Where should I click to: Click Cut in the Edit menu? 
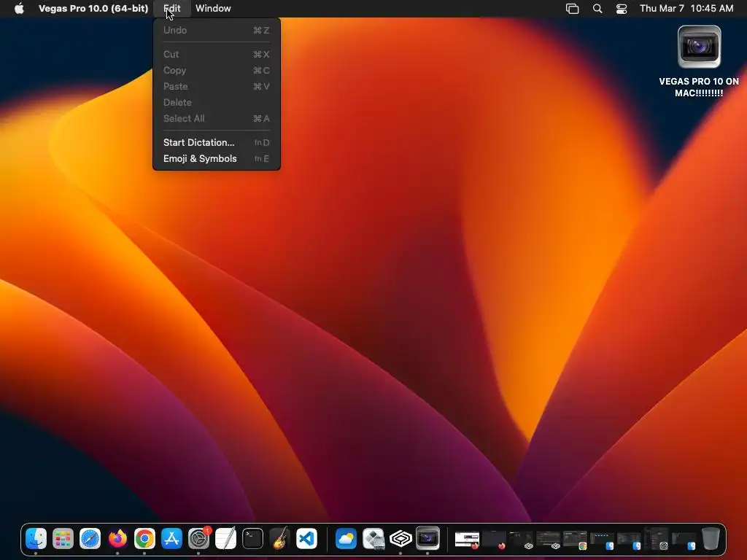click(x=216, y=54)
